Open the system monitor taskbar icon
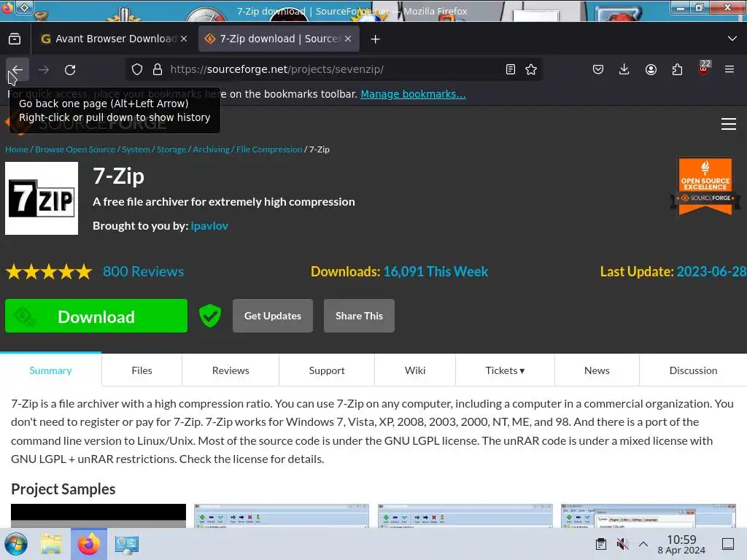This screenshot has width=747, height=560. tap(127, 544)
